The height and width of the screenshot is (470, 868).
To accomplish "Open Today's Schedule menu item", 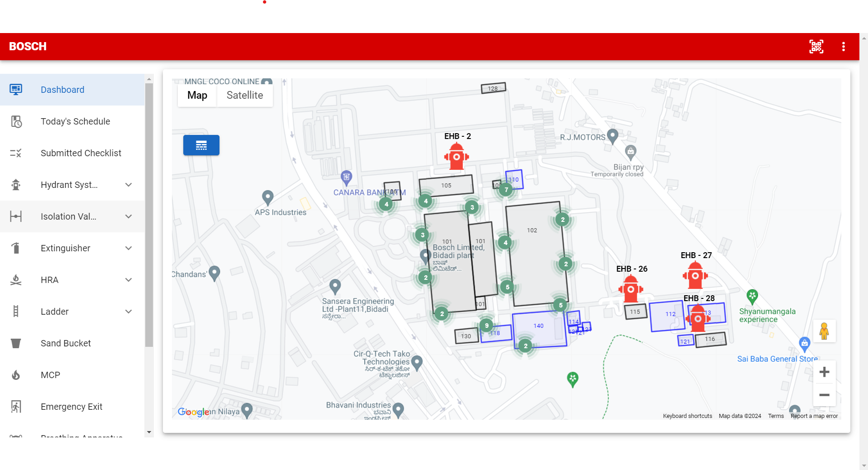I will click(75, 121).
